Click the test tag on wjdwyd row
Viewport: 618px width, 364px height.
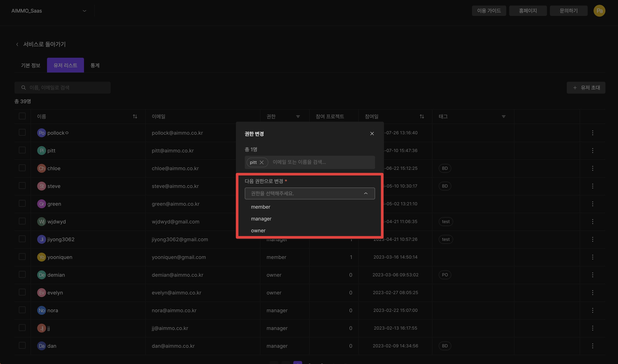click(x=446, y=222)
